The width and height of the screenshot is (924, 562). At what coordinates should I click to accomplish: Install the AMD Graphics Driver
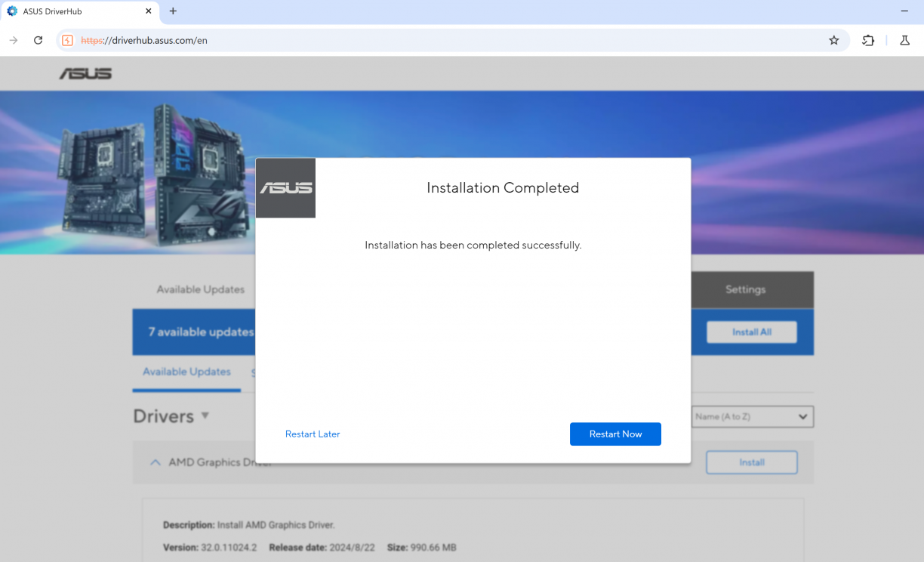coord(751,462)
